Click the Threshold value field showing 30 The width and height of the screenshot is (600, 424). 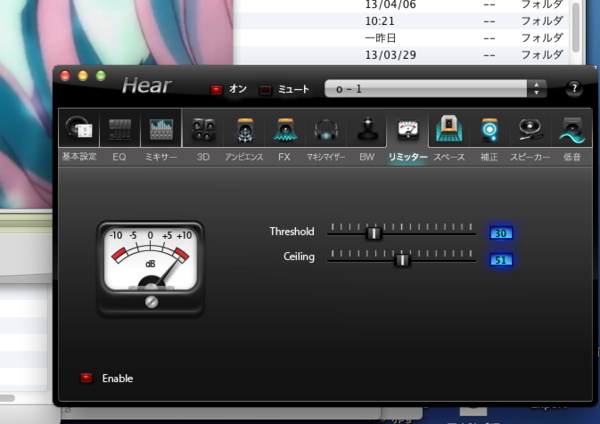[501, 233]
